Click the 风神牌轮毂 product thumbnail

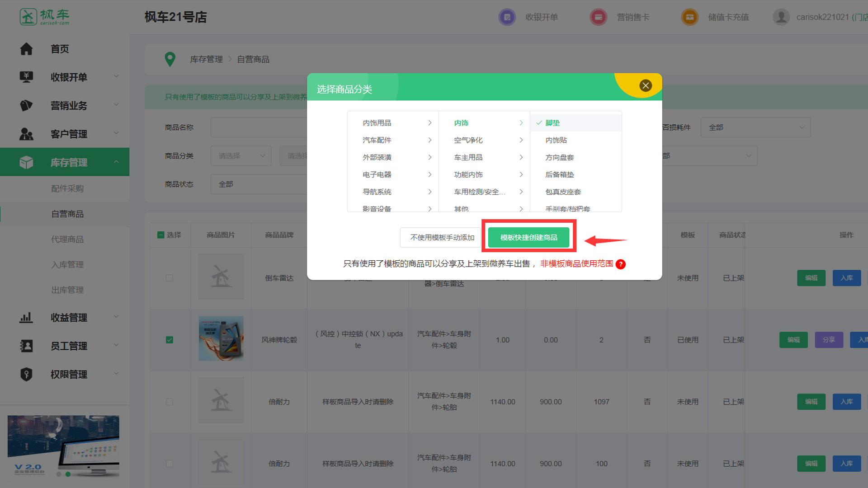(221, 338)
